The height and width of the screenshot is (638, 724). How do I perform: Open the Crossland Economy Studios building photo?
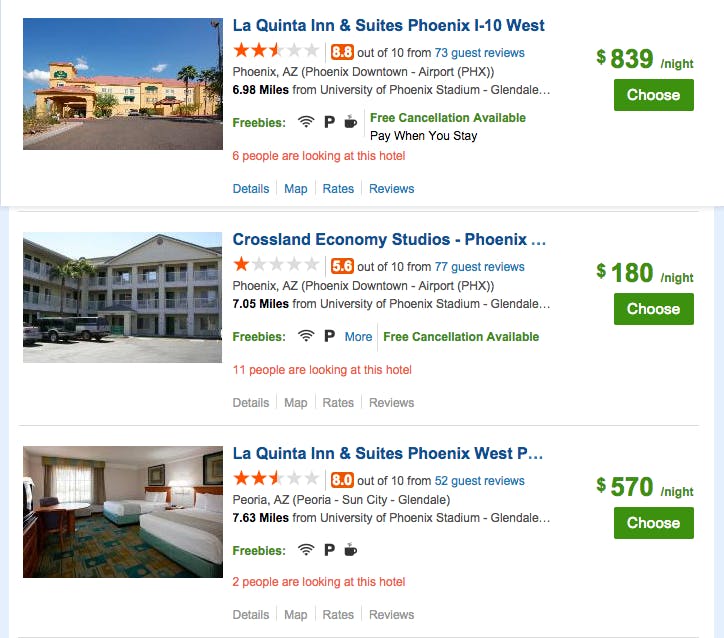(x=122, y=297)
